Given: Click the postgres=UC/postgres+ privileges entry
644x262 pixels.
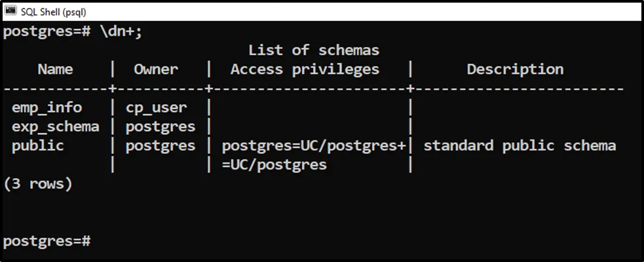Looking at the screenshot, I should point(313,145).
